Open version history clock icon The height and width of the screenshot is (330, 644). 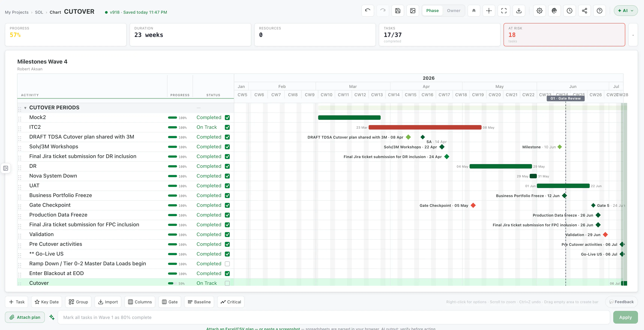pos(569,10)
